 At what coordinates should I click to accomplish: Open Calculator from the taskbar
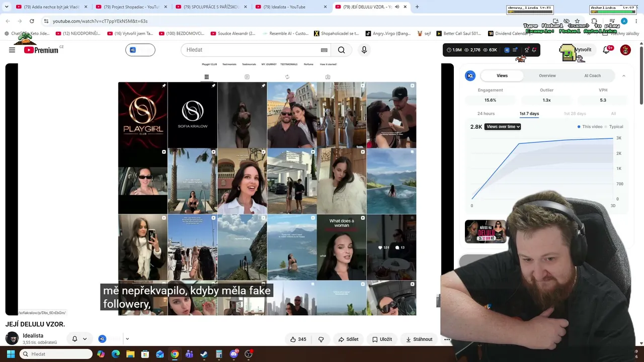tap(219, 354)
